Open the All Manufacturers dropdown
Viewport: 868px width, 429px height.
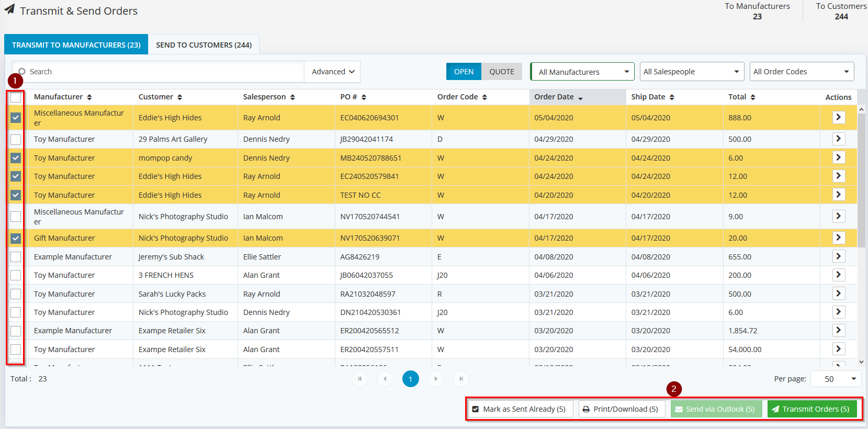(x=582, y=72)
